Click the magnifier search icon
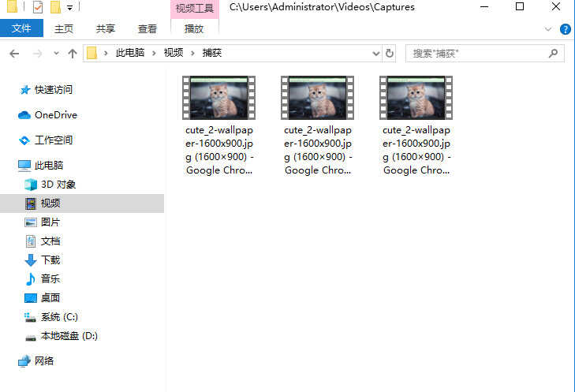 [554, 54]
